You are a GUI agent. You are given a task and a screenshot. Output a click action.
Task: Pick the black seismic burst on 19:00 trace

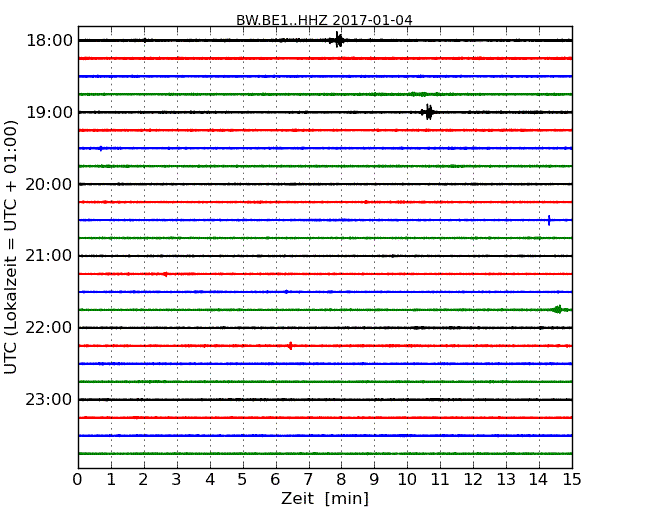click(x=428, y=112)
